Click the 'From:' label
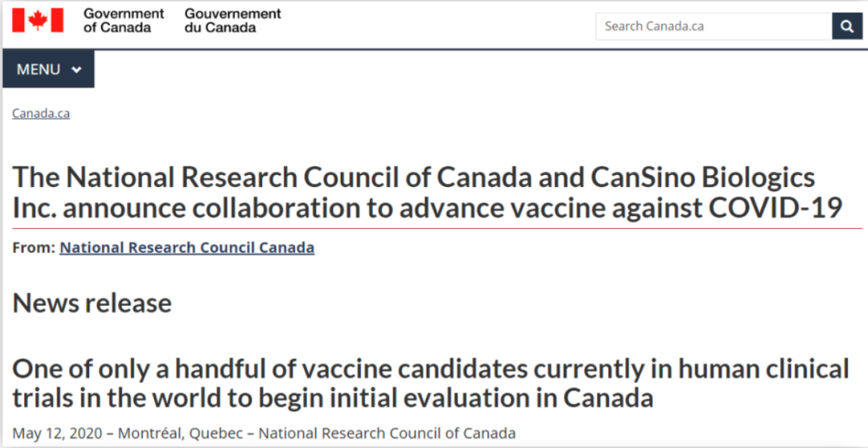868x448 pixels. coord(34,247)
